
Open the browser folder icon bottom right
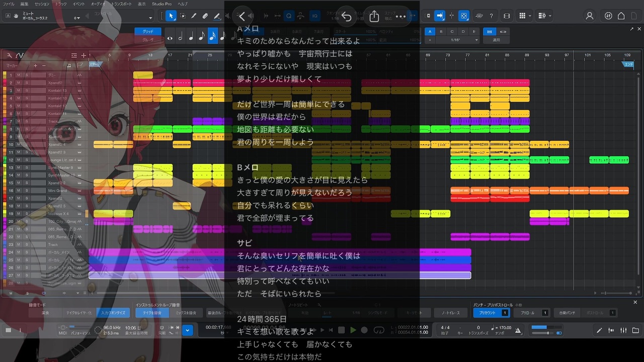click(x=635, y=330)
